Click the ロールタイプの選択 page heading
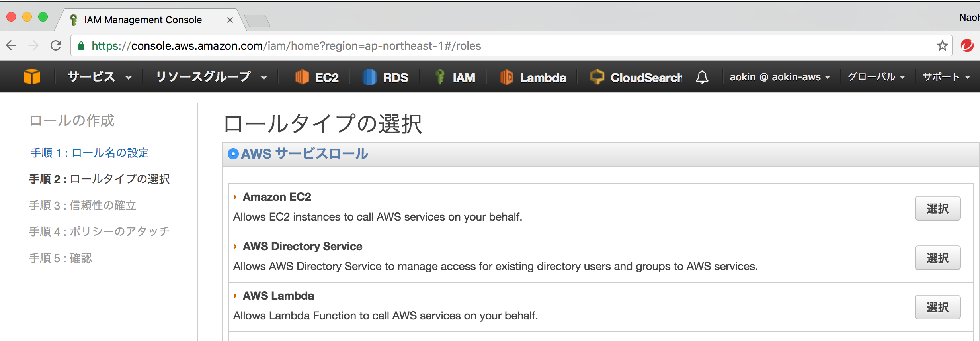 pos(322,123)
